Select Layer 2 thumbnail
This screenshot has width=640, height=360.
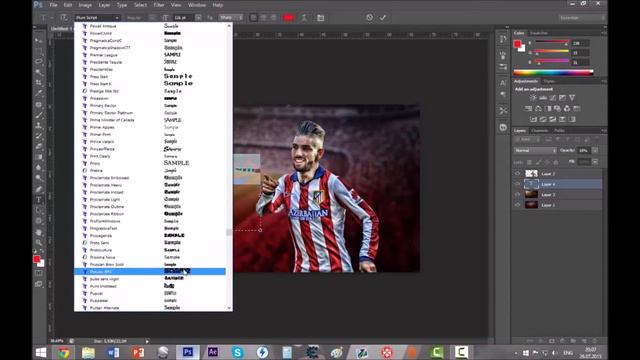tap(531, 173)
